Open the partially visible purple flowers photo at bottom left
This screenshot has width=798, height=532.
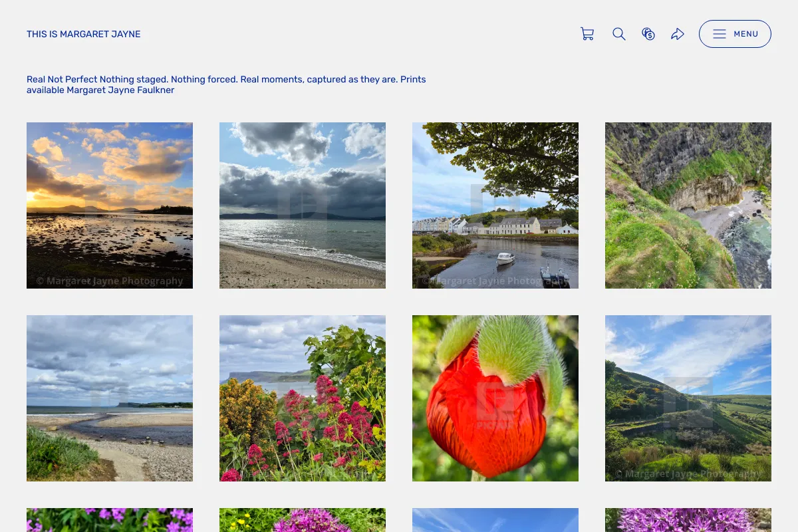pyautogui.click(x=110, y=520)
